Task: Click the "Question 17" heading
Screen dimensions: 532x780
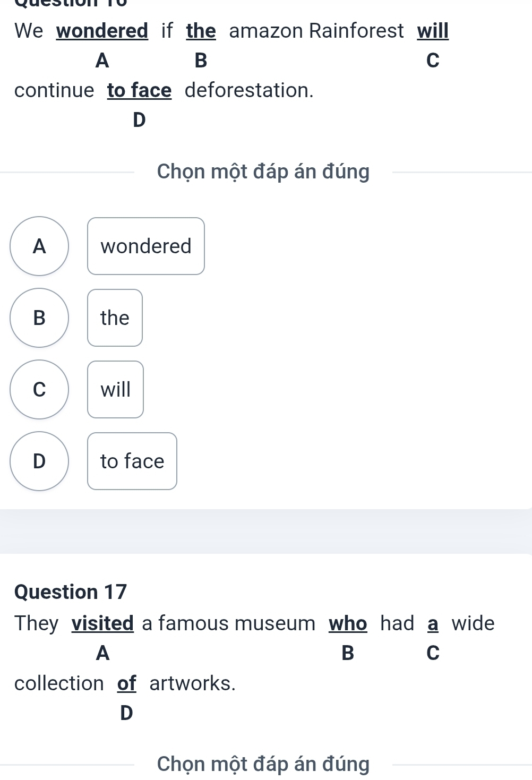Action: coord(71,592)
